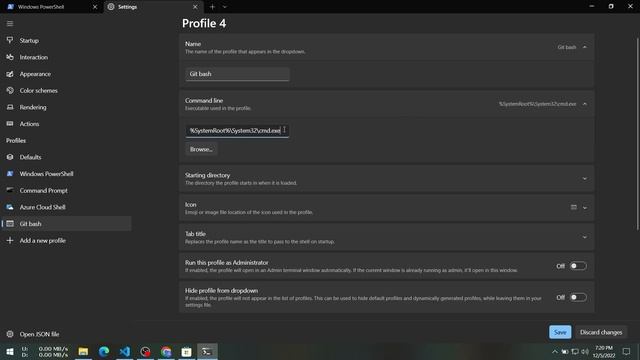Screen dimensions: 640x360
Task: Toggle Hide profile from dropdown
Action: tap(578, 297)
